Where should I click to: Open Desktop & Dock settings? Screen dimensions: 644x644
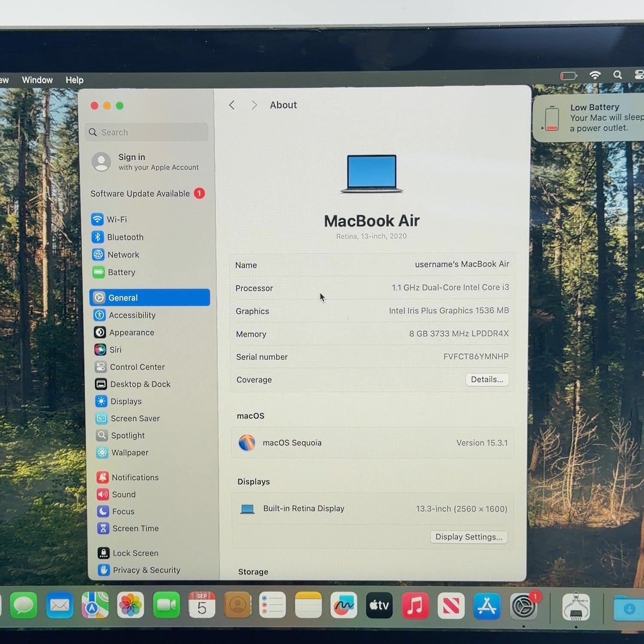click(x=133, y=384)
